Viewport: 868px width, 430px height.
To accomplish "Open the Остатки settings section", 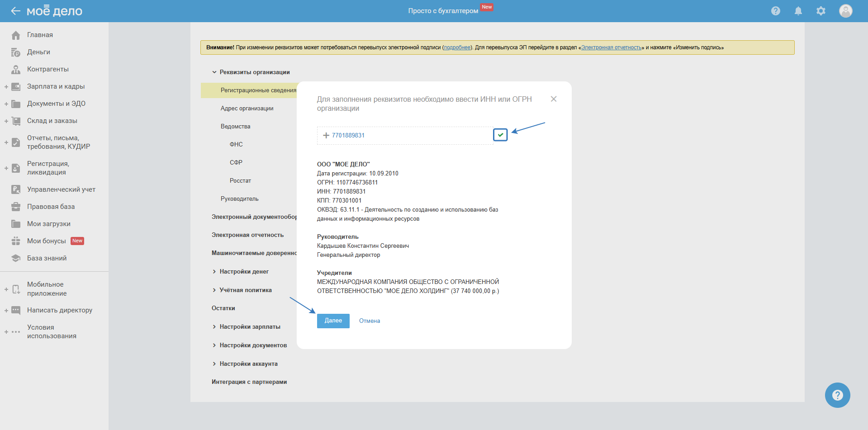I will 223,308.
